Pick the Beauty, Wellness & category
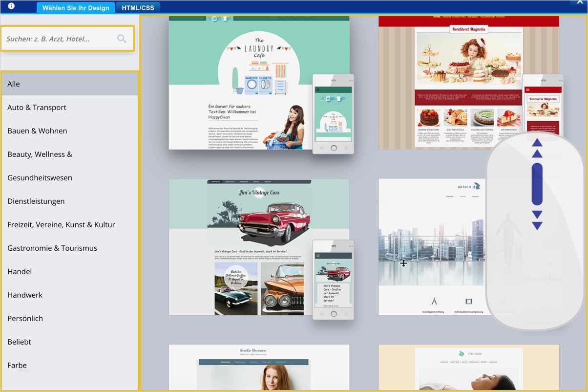The image size is (588, 392). click(x=70, y=154)
